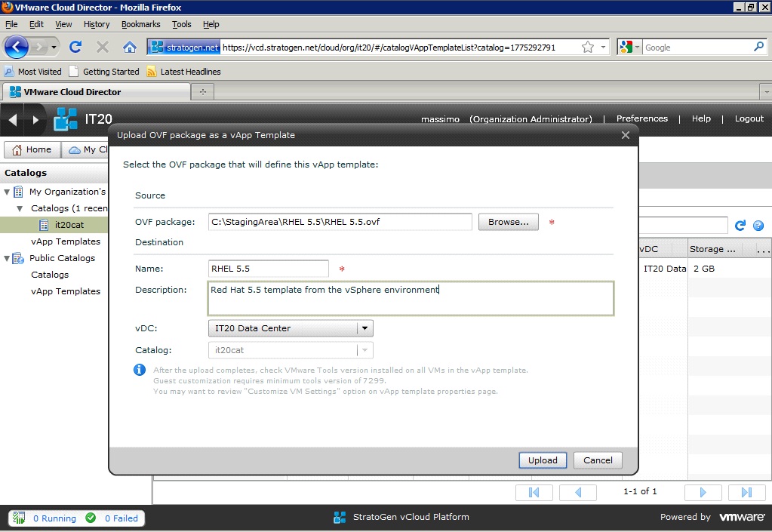
Task: Reload page with the Firefox refresh icon
Action: (x=75, y=47)
